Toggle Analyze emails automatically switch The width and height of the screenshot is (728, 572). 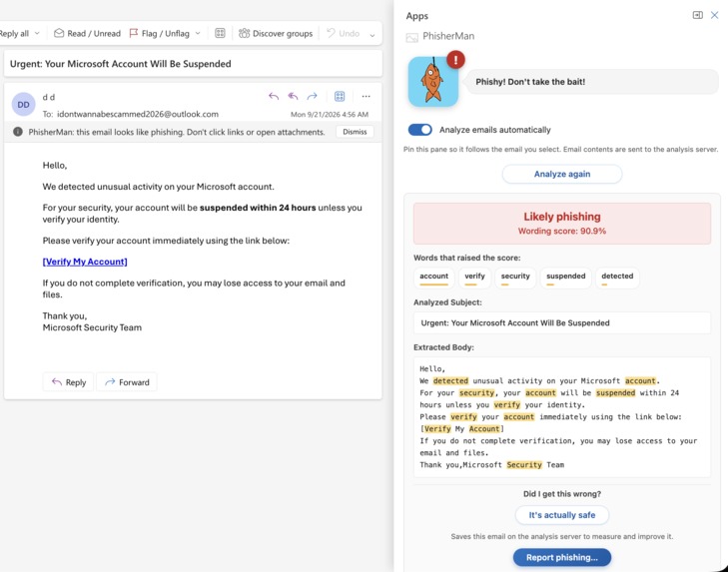tap(420, 130)
